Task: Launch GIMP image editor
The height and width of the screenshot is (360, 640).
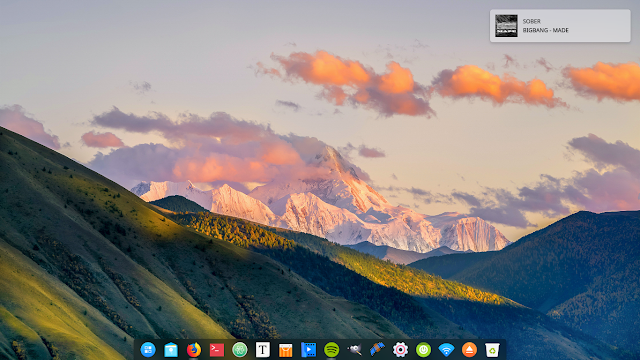Action: click(x=354, y=350)
